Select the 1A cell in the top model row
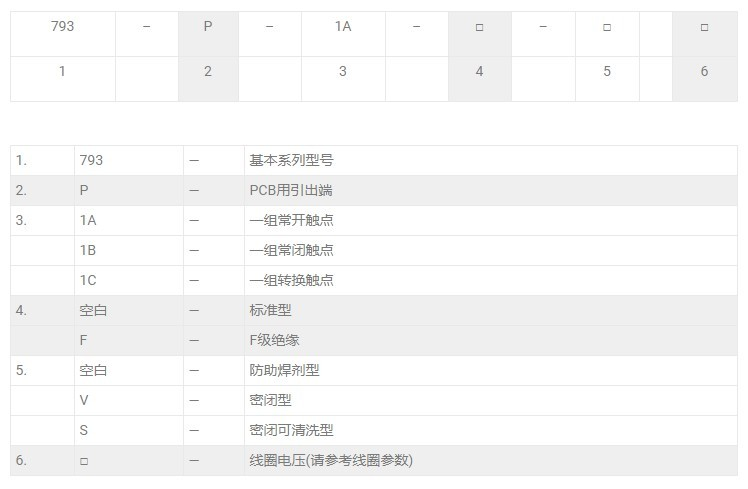The height and width of the screenshot is (489, 748). 343,27
